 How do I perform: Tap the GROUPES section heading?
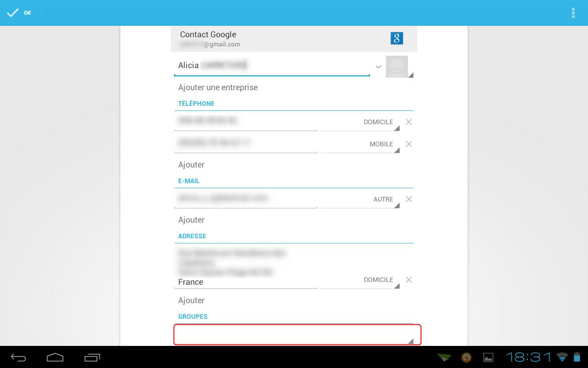(x=193, y=316)
